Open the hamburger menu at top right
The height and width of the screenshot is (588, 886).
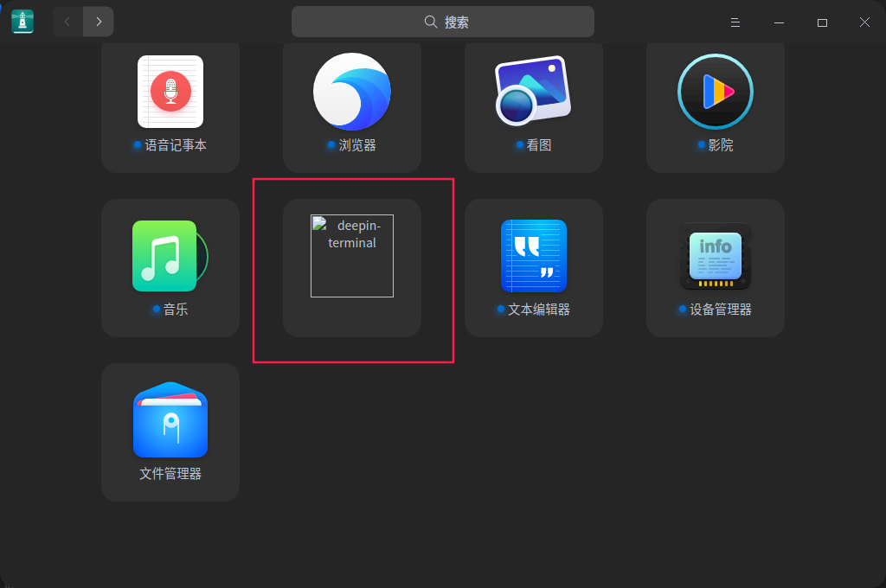[x=735, y=22]
